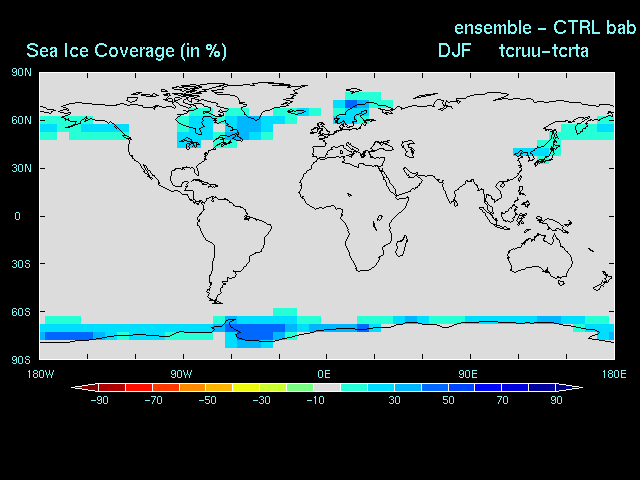Select the gray zero-value colorbar segment
The width and height of the screenshot is (640, 480).
(327, 387)
